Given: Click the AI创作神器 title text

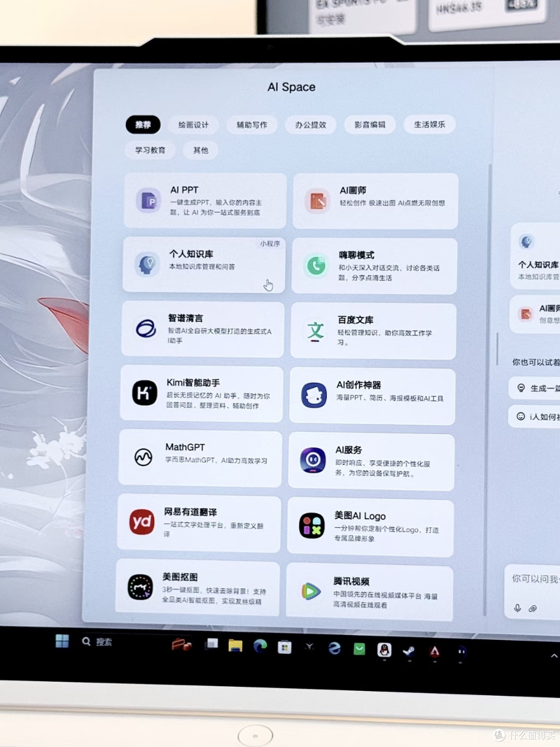Looking at the screenshot, I should 359,385.
